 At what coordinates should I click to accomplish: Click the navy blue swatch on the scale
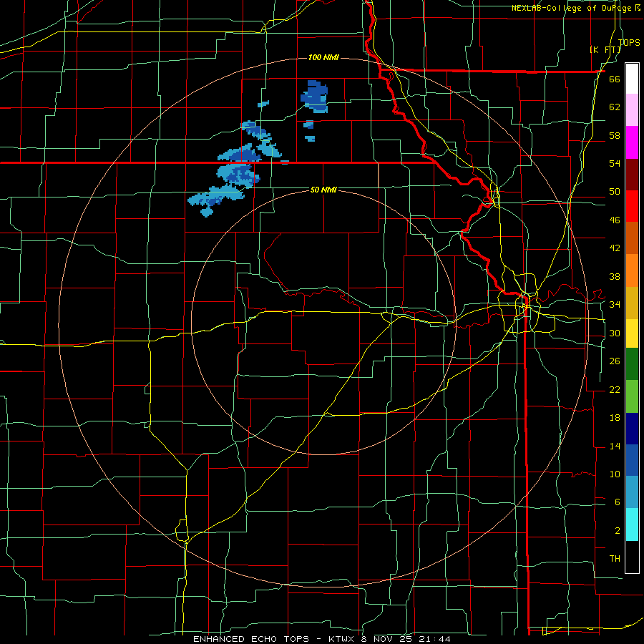(632, 429)
